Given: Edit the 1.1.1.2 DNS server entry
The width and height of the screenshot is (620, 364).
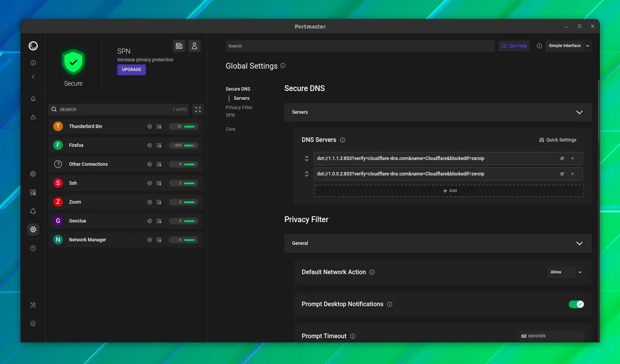Looking at the screenshot, I should coord(562,158).
